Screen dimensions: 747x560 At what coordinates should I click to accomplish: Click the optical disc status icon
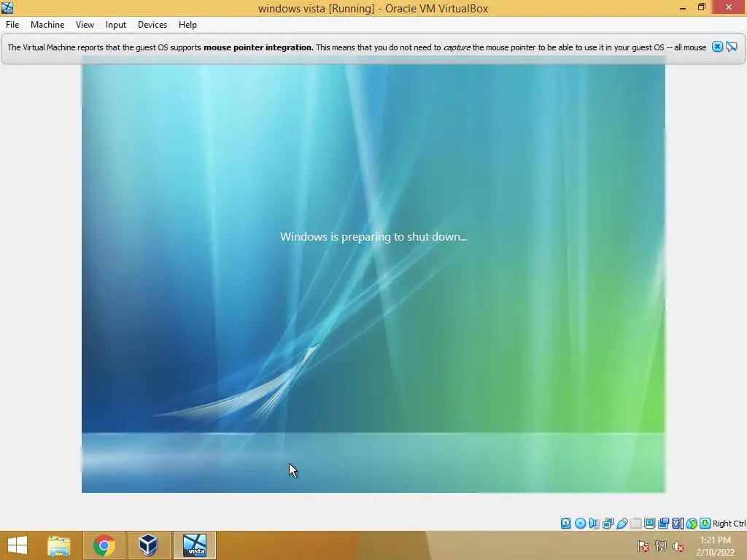580,524
